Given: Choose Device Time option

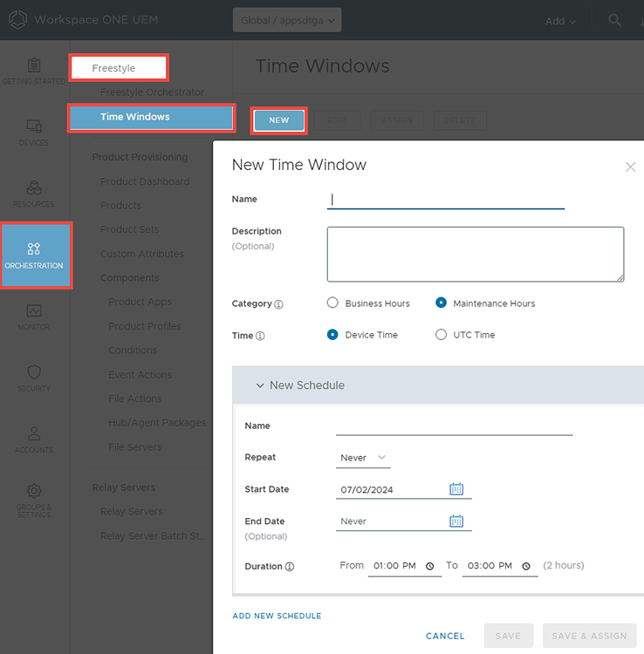Looking at the screenshot, I should click(x=332, y=335).
